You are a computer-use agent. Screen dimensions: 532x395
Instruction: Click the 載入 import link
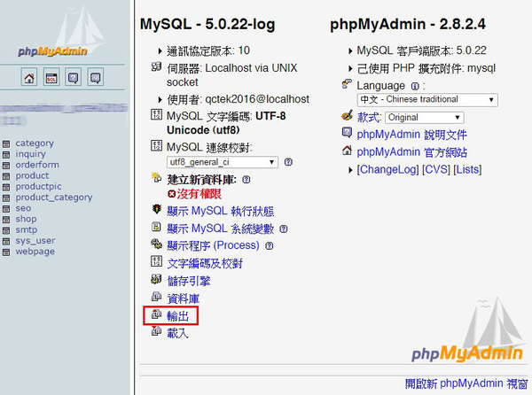(x=178, y=333)
